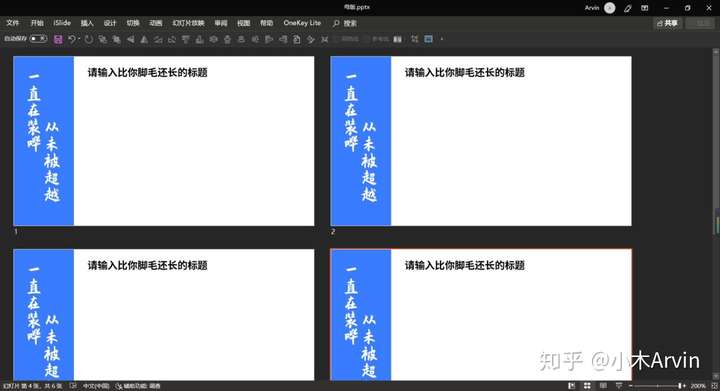This screenshot has height=391, width=720.
Task: Switch to the 切换 tab
Action: 133,23
